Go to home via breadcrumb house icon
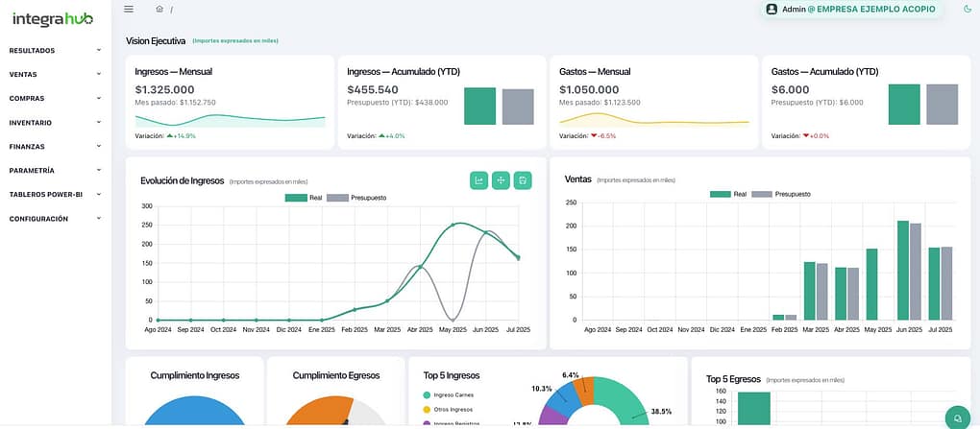 (159, 10)
